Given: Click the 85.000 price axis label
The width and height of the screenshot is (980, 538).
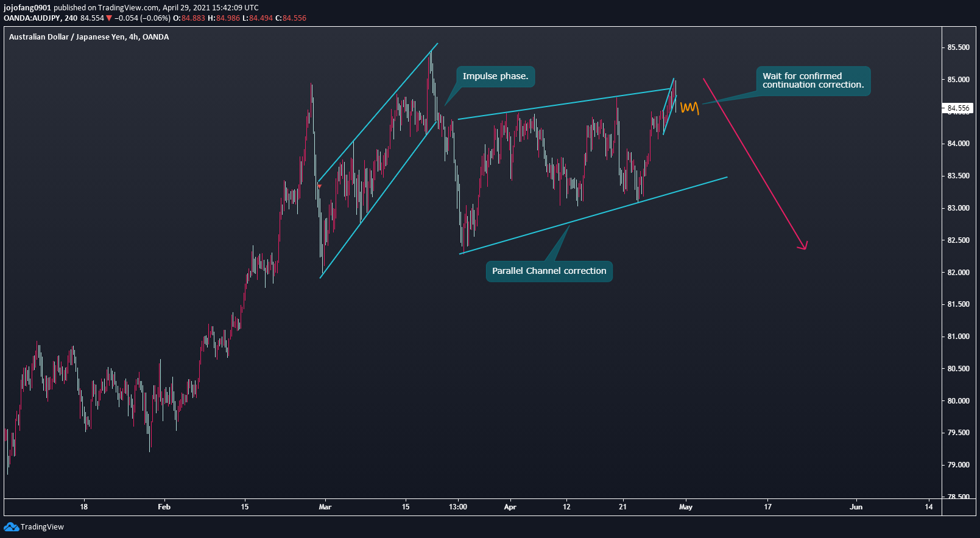Looking at the screenshot, I should tap(958, 80).
